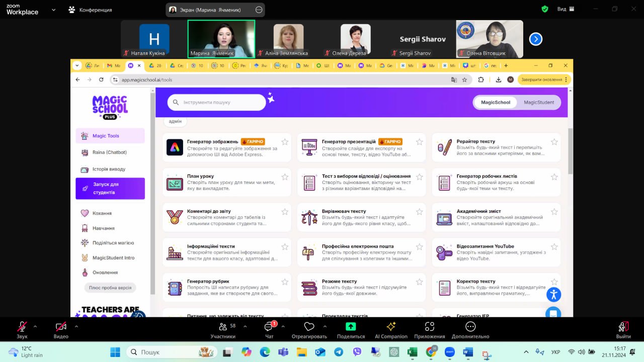The width and height of the screenshot is (644, 362).
Task: Open Zoom Чат panel
Action: coord(269,330)
